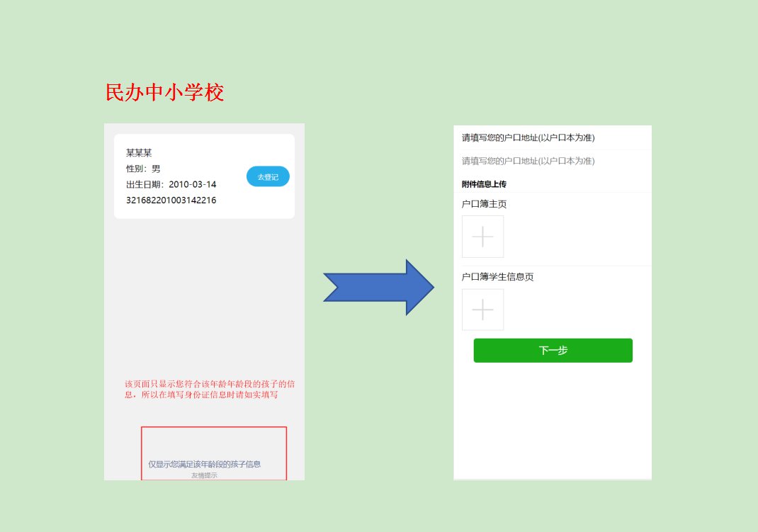Click the 性别：男 line
Image resolution: width=758 pixels, height=532 pixels.
point(143,169)
